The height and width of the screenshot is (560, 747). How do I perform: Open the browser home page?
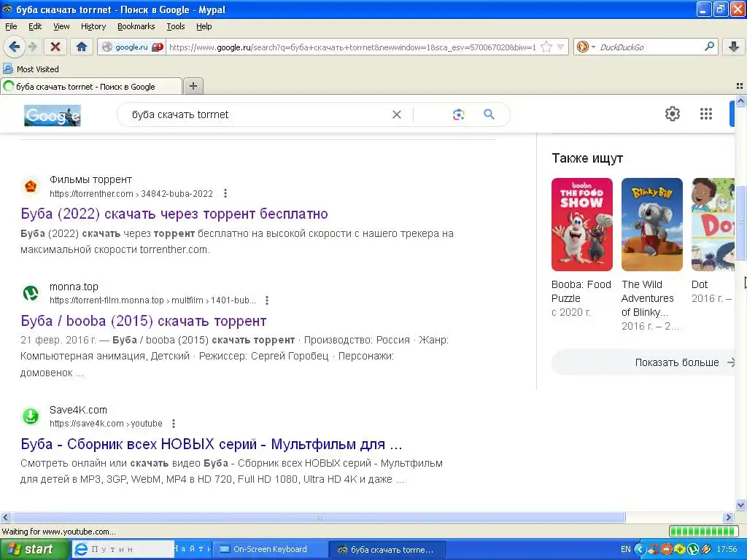tap(82, 47)
